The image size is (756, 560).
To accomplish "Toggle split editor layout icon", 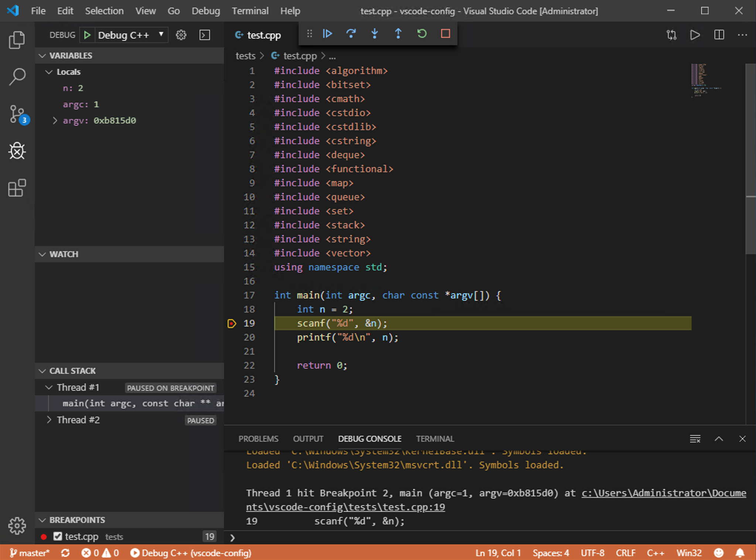I will click(x=719, y=35).
